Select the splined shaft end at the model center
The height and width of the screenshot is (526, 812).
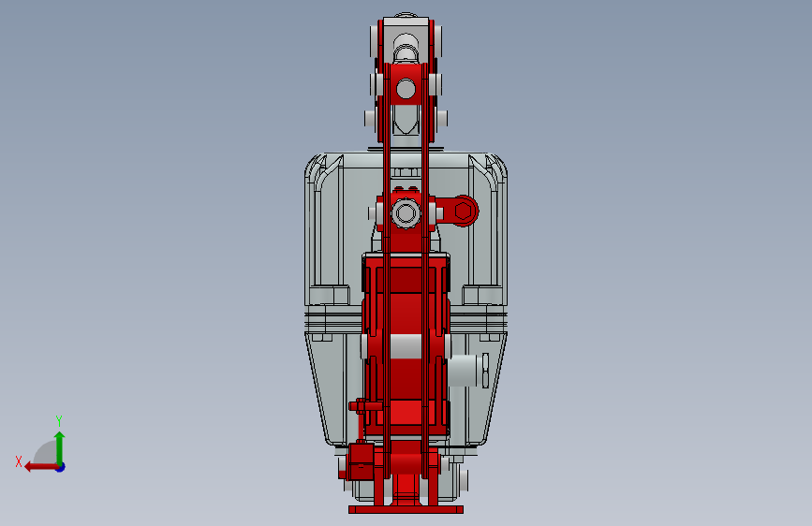coord(406,212)
